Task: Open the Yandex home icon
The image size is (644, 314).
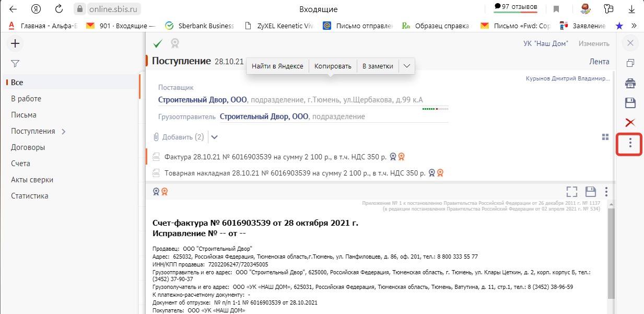Action: tap(36, 9)
